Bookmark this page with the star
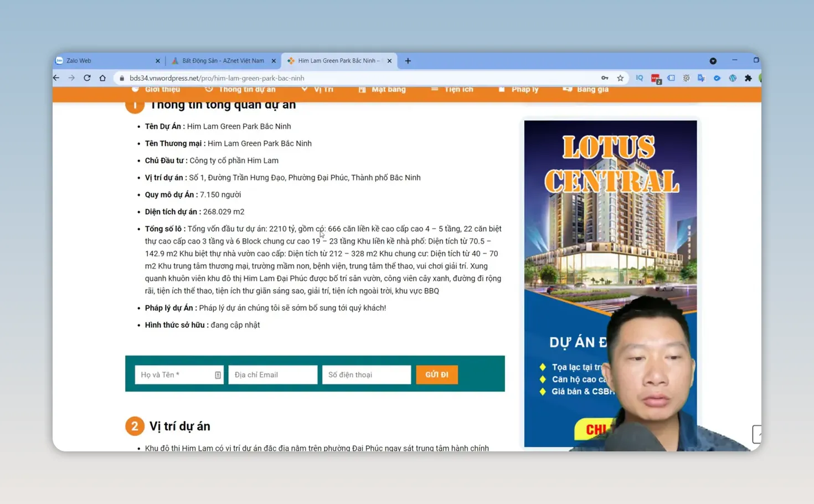The width and height of the screenshot is (814, 504). (x=620, y=78)
